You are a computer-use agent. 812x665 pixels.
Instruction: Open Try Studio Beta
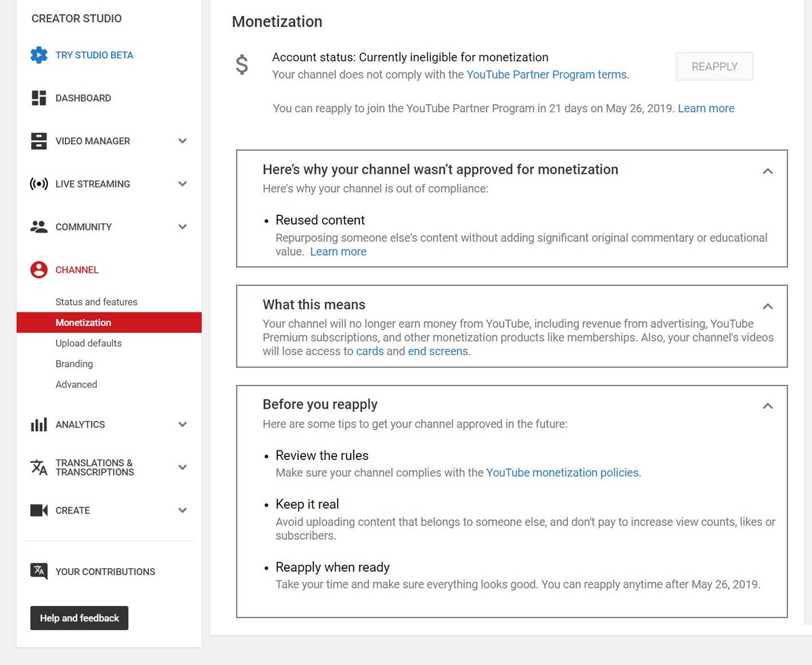coord(94,55)
